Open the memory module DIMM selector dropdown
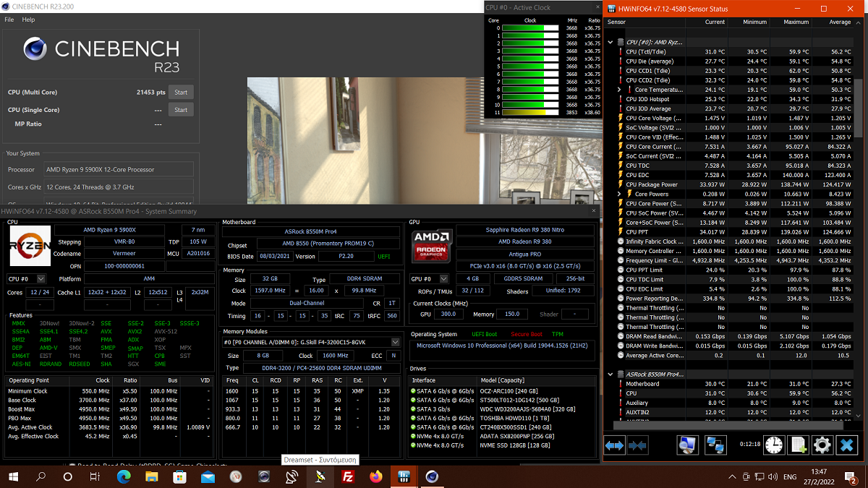This screenshot has width=868, height=488. pyautogui.click(x=311, y=342)
